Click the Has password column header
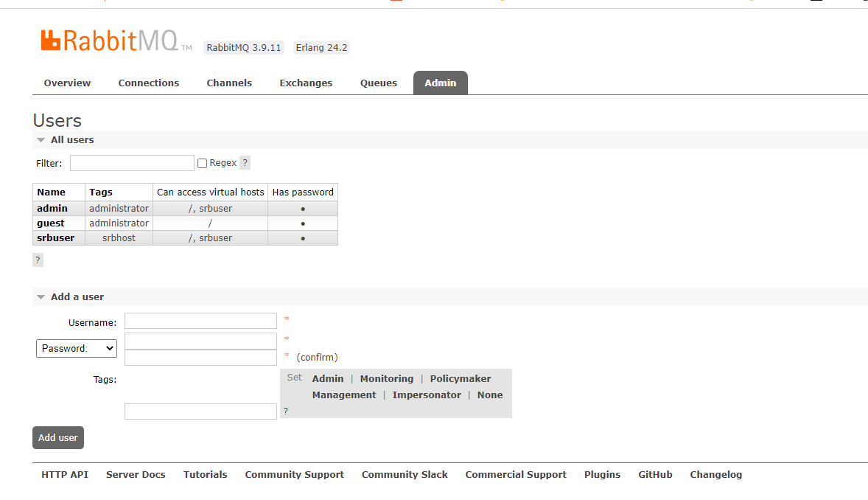This screenshot has width=868, height=500. 303,192
